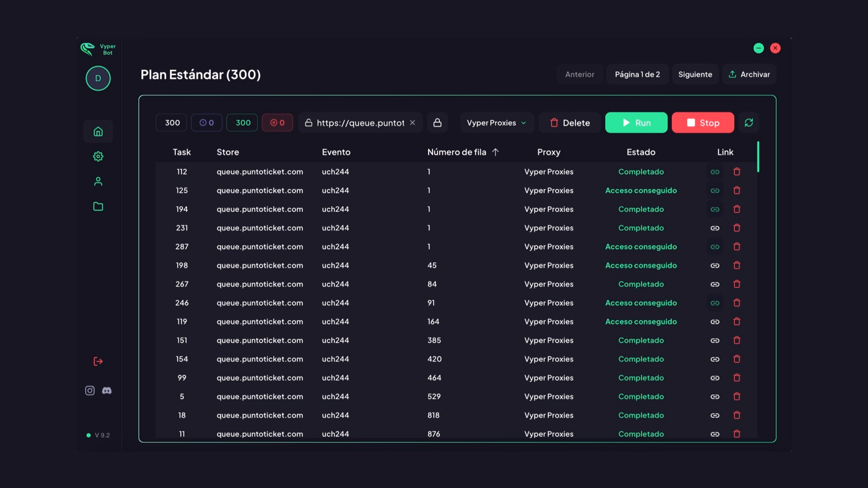
Task: Open the folder icon in sidebar
Action: pyautogui.click(x=98, y=206)
